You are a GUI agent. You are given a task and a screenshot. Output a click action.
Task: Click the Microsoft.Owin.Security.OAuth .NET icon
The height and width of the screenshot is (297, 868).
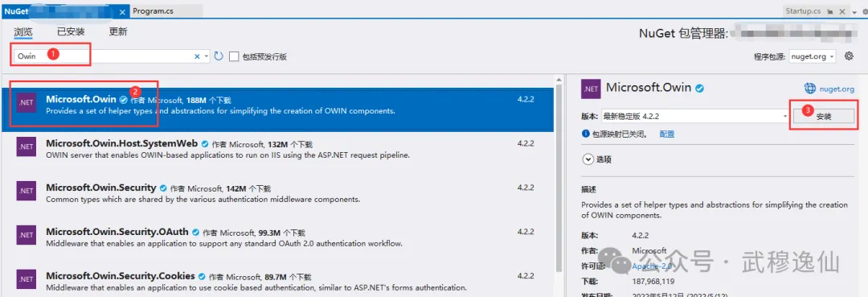(26, 235)
